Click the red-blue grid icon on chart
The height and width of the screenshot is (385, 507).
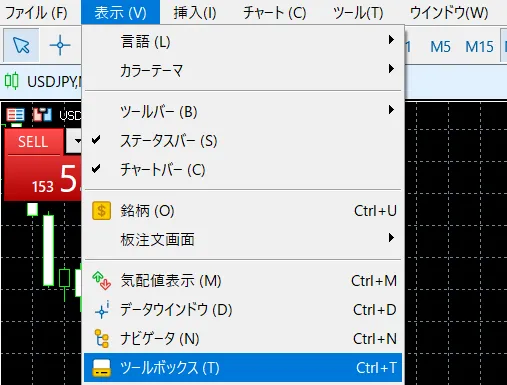pyautogui.click(x=15, y=115)
